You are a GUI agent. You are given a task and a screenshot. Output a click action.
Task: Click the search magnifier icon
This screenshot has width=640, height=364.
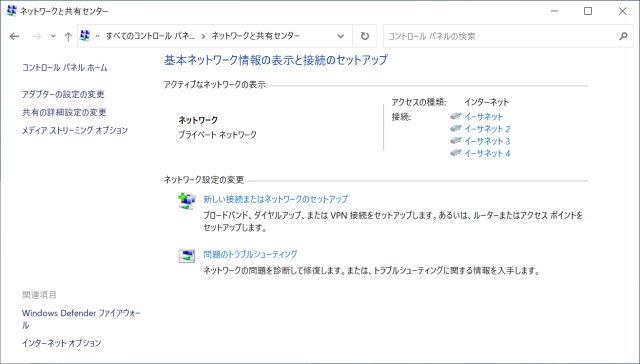coord(623,36)
